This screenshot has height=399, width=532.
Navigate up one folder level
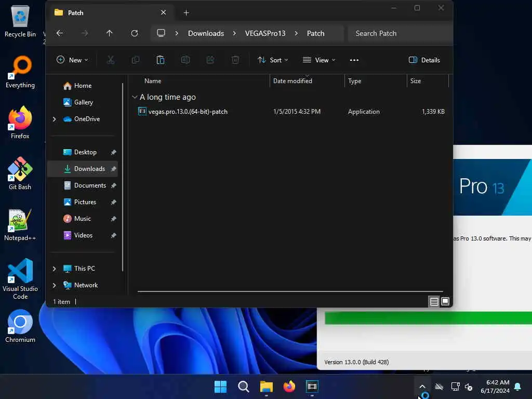(x=109, y=33)
